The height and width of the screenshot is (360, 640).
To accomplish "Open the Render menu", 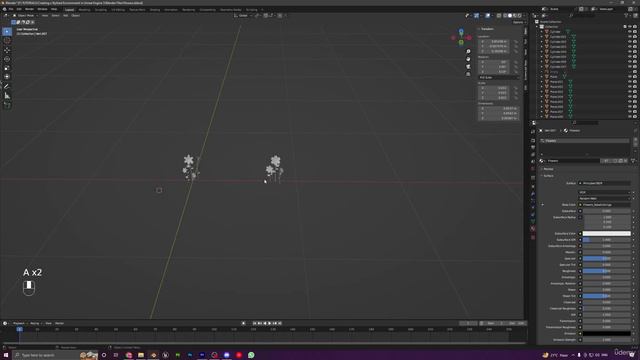I will click(29, 9).
